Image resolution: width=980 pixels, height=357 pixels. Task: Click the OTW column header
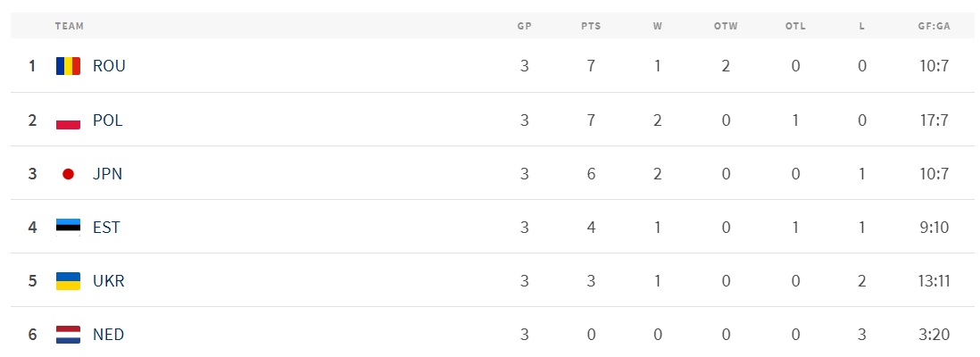point(726,26)
